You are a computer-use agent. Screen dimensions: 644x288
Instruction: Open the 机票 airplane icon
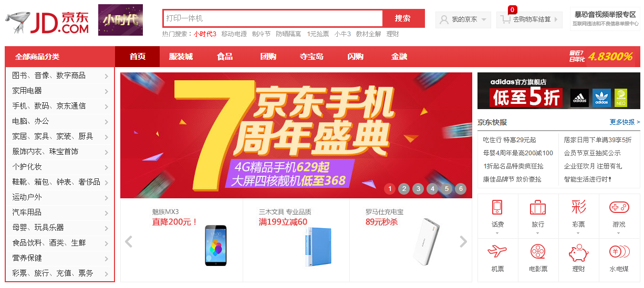click(x=497, y=252)
